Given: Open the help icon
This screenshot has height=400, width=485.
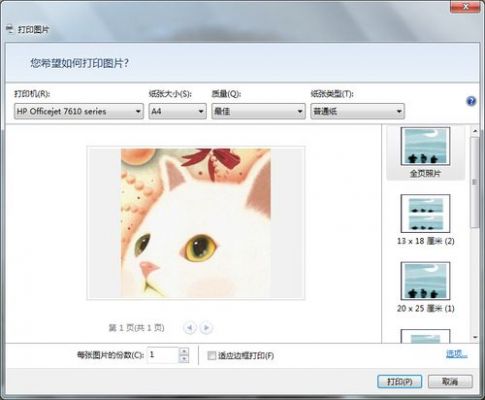Looking at the screenshot, I should [x=471, y=101].
